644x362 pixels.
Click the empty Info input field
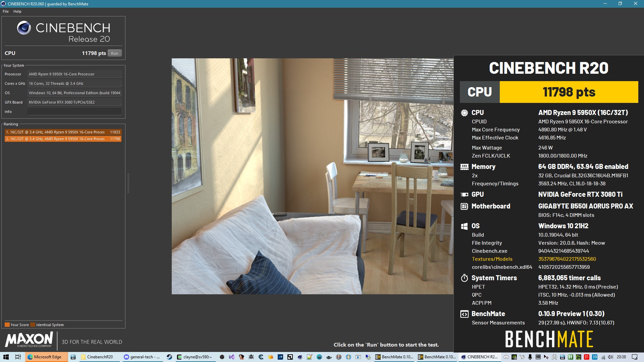click(x=74, y=112)
